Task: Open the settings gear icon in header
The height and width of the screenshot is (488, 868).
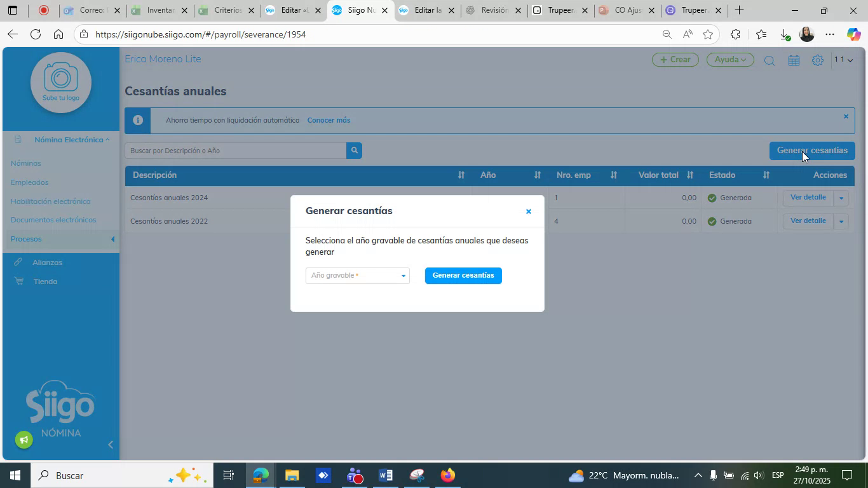Action: 818,60
